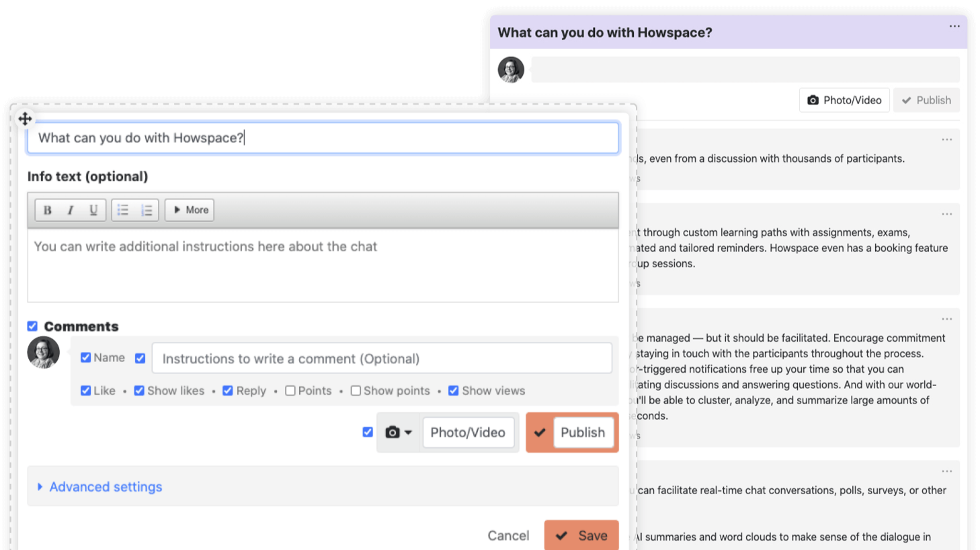980x550 pixels.
Task: Expand Advanced settings section
Action: click(x=106, y=487)
